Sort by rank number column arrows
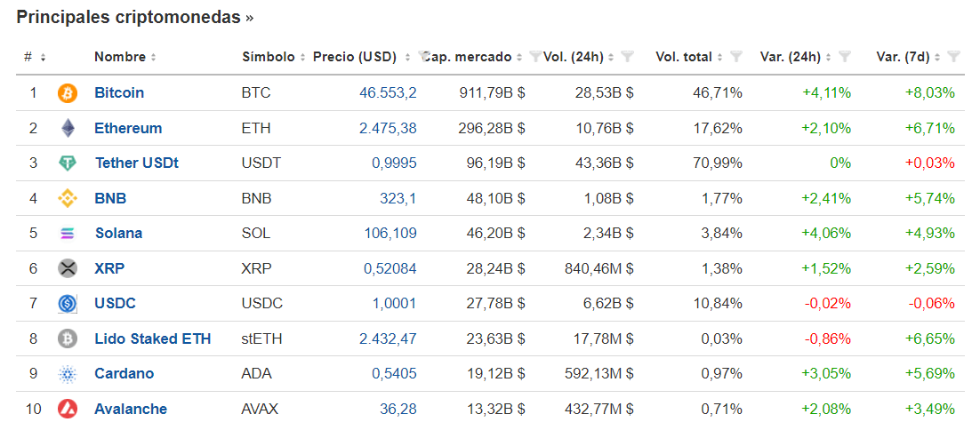The height and width of the screenshot is (438, 980). tap(43, 57)
